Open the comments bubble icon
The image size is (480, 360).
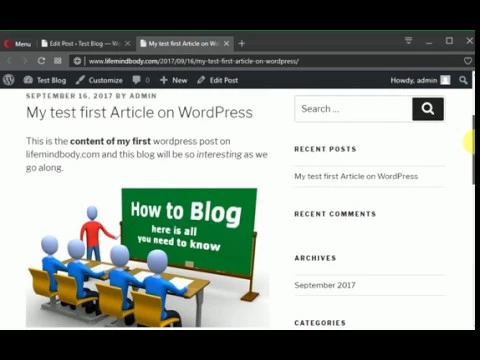point(136,80)
